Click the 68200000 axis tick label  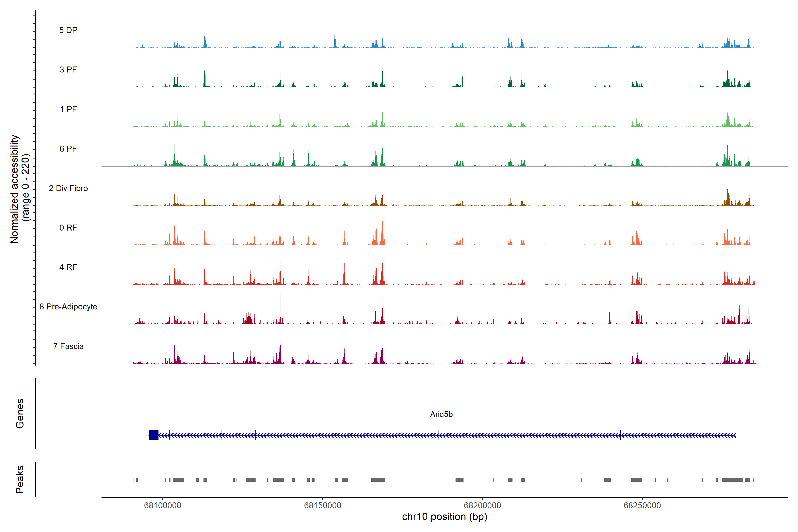pyautogui.click(x=482, y=506)
